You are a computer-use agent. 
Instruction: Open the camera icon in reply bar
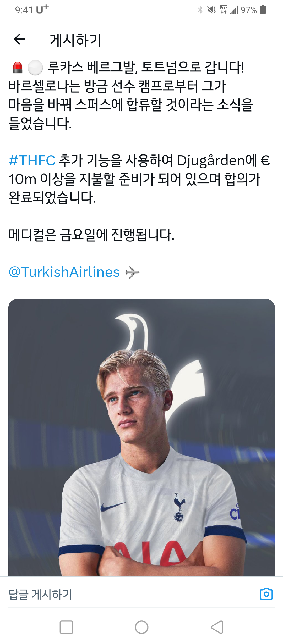point(266,594)
